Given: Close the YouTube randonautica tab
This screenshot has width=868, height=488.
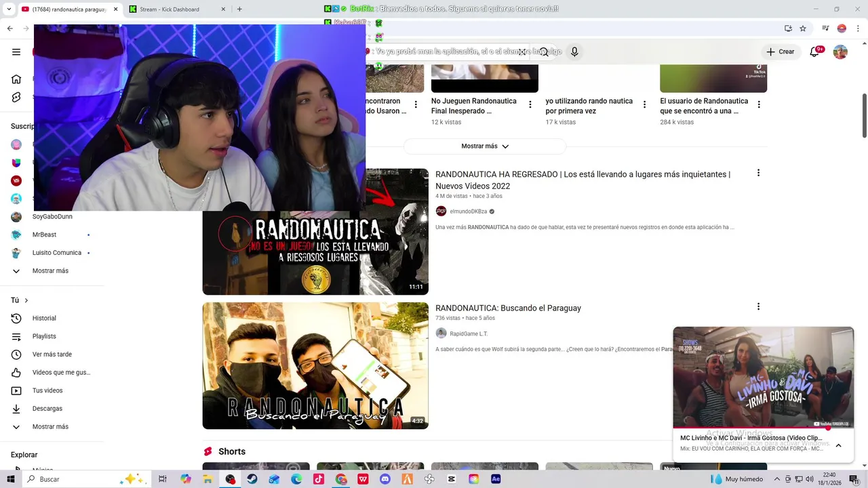Looking at the screenshot, I should click(115, 9).
